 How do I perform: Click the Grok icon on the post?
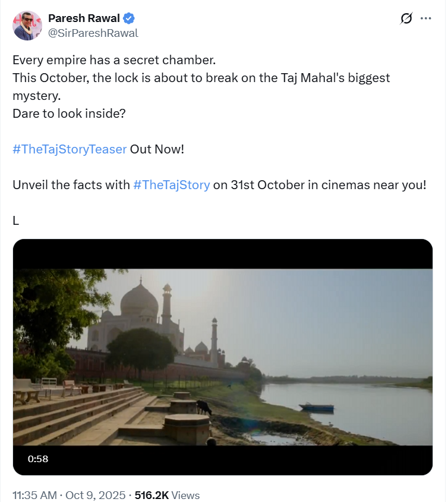click(406, 18)
